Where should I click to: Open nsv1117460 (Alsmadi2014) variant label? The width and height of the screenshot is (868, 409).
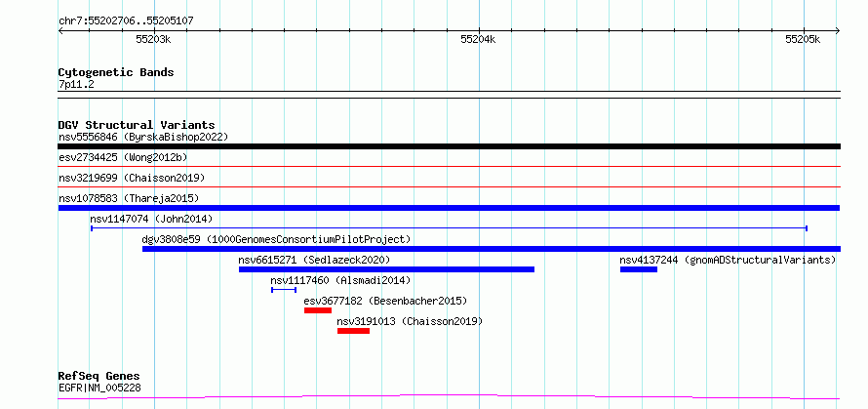pyautogui.click(x=340, y=280)
